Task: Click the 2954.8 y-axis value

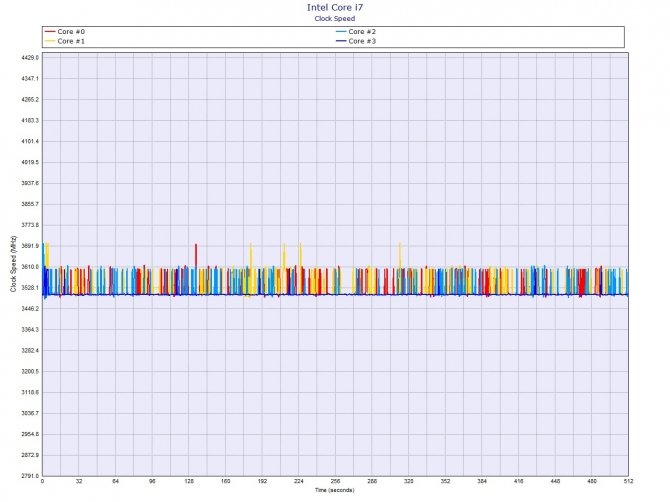Action: point(30,434)
